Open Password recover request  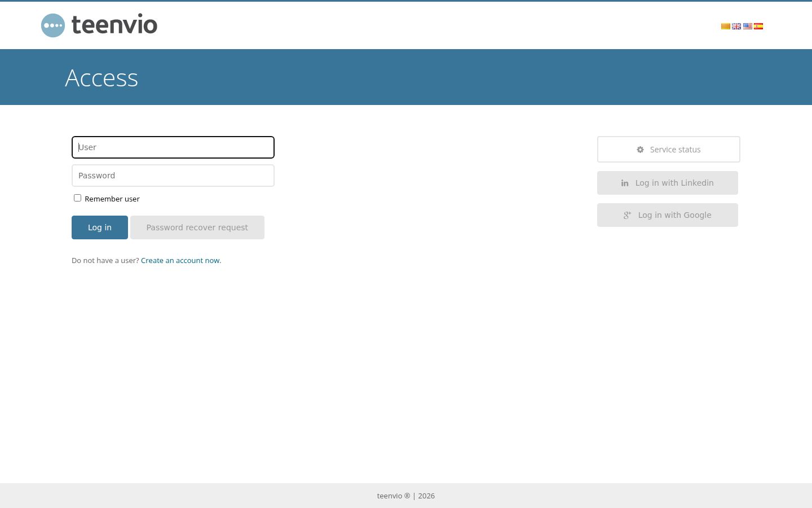tap(197, 227)
